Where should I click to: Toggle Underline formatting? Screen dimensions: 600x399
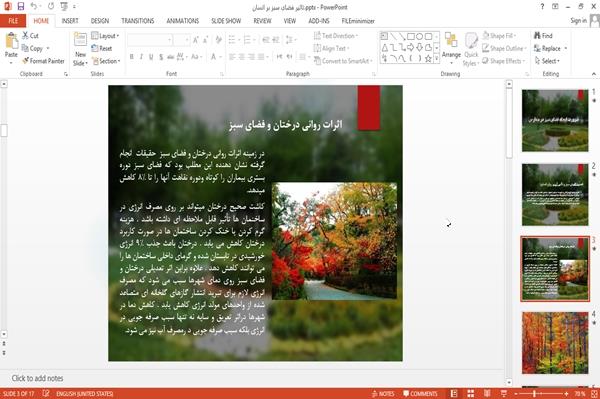151,57
